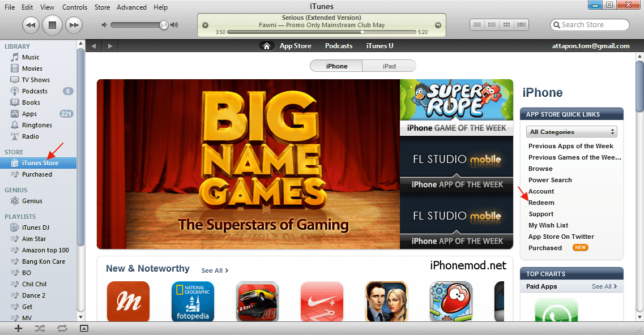The image size is (644, 335).
Task: Stop the currently playing song
Action: pos(52,25)
